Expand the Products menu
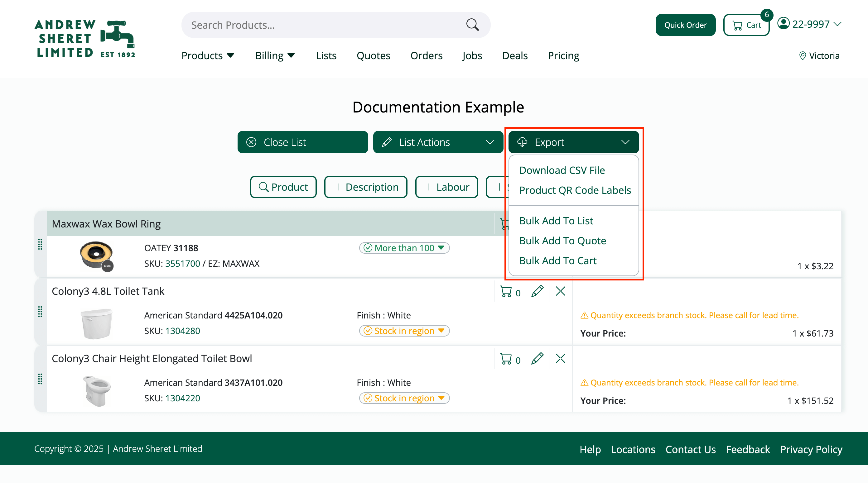Viewport: 868px width, 483px height. pyautogui.click(x=208, y=55)
